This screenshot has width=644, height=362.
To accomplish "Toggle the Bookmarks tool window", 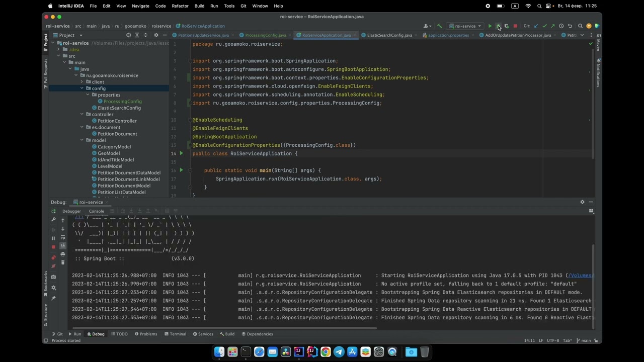I will click(x=46, y=283).
